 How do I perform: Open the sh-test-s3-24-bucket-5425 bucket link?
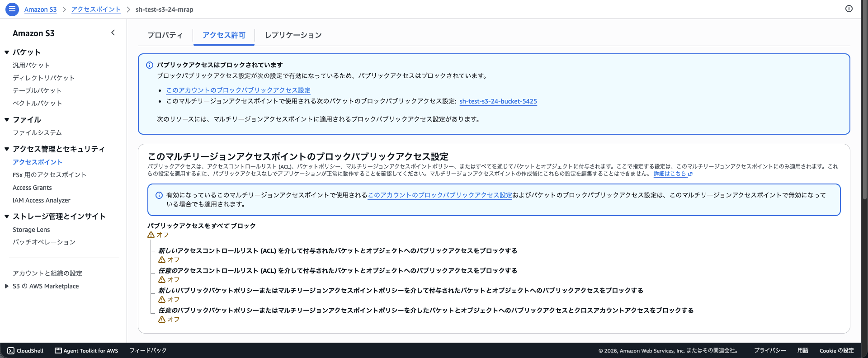[x=498, y=101]
